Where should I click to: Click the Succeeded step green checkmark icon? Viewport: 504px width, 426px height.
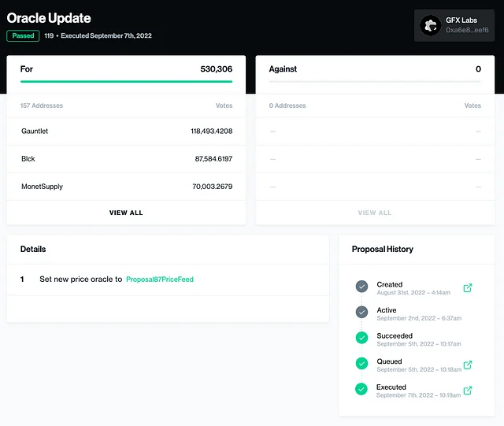[x=361, y=338]
